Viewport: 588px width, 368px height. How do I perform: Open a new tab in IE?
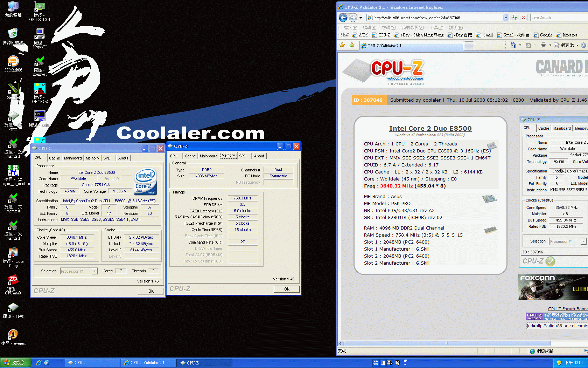pyautogui.click(x=469, y=46)
